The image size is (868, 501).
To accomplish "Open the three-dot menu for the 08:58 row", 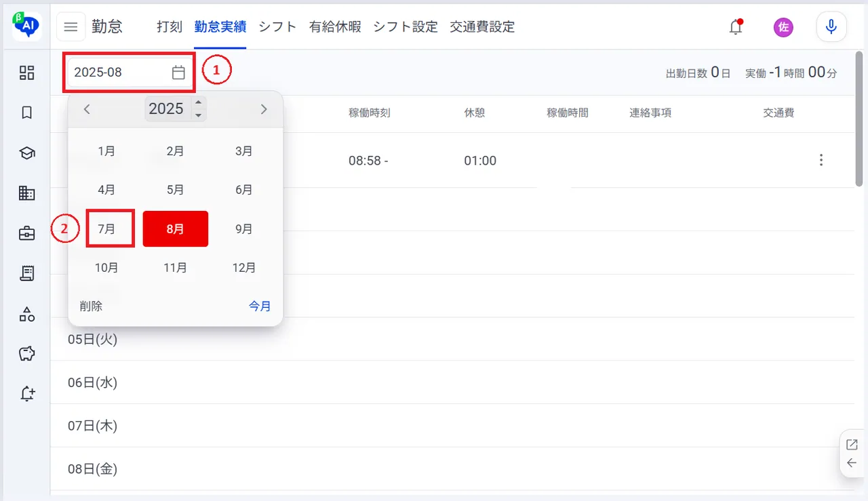I will coord(821,160).
